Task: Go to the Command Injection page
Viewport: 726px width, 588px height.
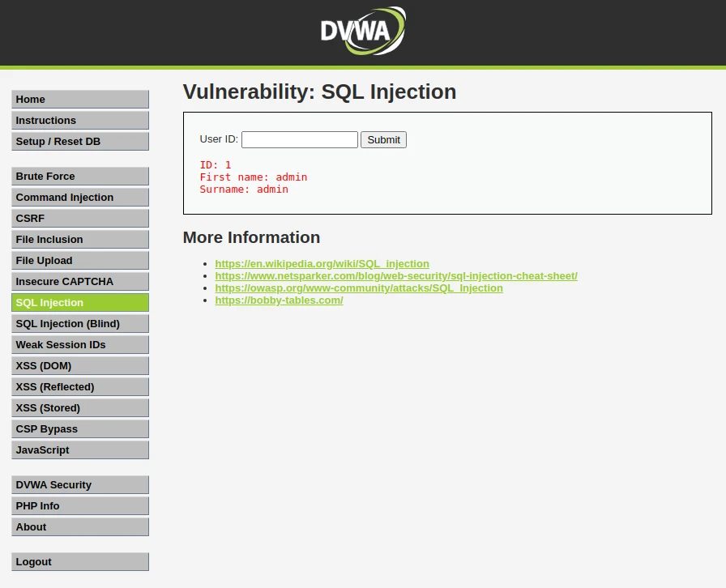Action: 79,197
